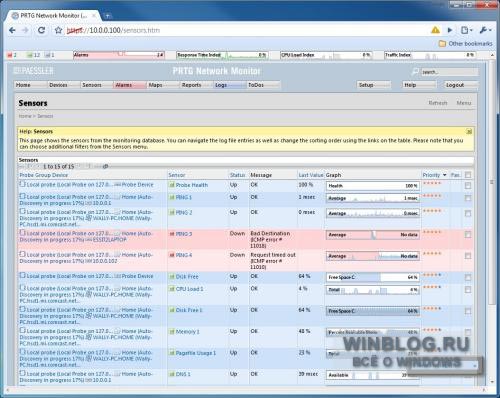Click the green up-sensors counter showing 12
500x398 pixels.
(x=33, y=55)
